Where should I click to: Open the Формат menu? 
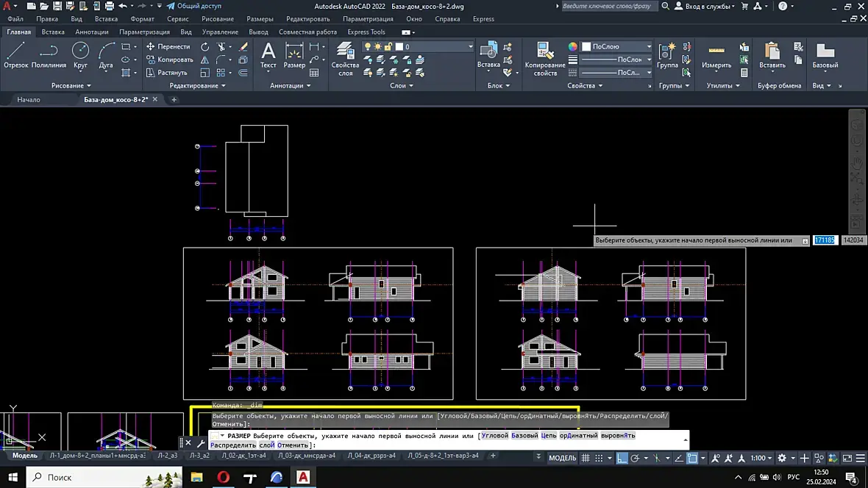[x=142, y=19]
